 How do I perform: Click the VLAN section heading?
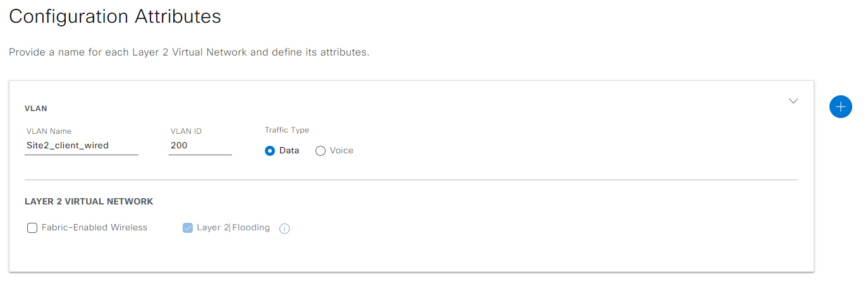pyautogui.click(x=35, y=109)
